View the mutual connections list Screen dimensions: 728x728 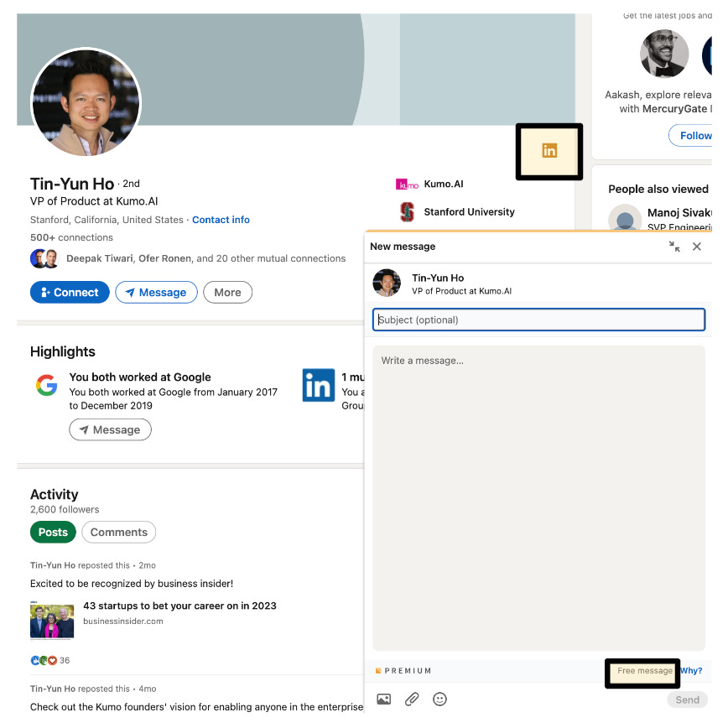point(205,258)
